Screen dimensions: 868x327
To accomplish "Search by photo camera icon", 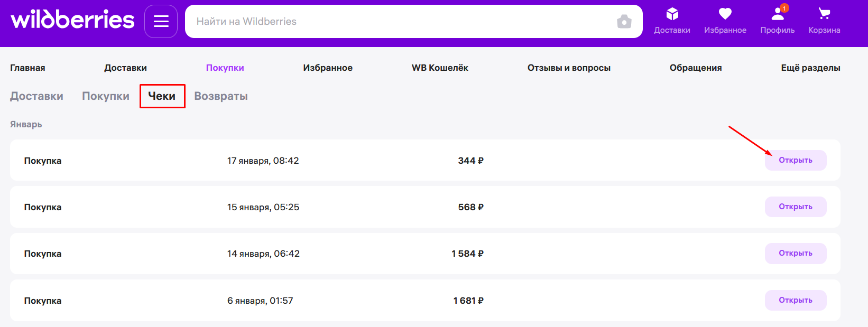I will click(x=624, y=22).
